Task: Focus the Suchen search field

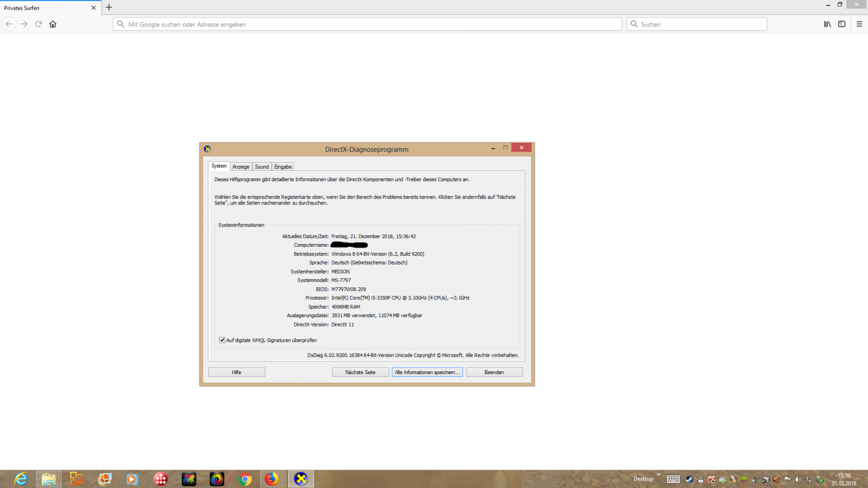Action: pos(697,24)
